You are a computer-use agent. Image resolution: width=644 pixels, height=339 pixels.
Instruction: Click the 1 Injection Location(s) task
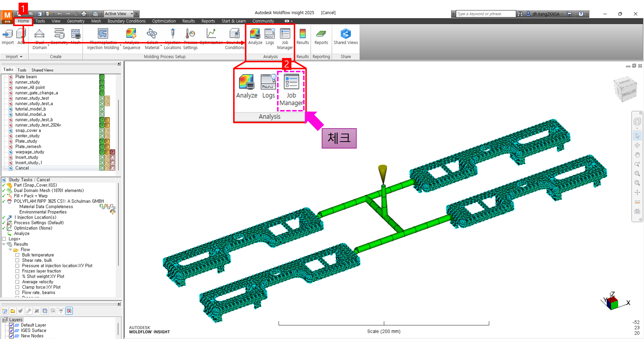click(35, 217)
